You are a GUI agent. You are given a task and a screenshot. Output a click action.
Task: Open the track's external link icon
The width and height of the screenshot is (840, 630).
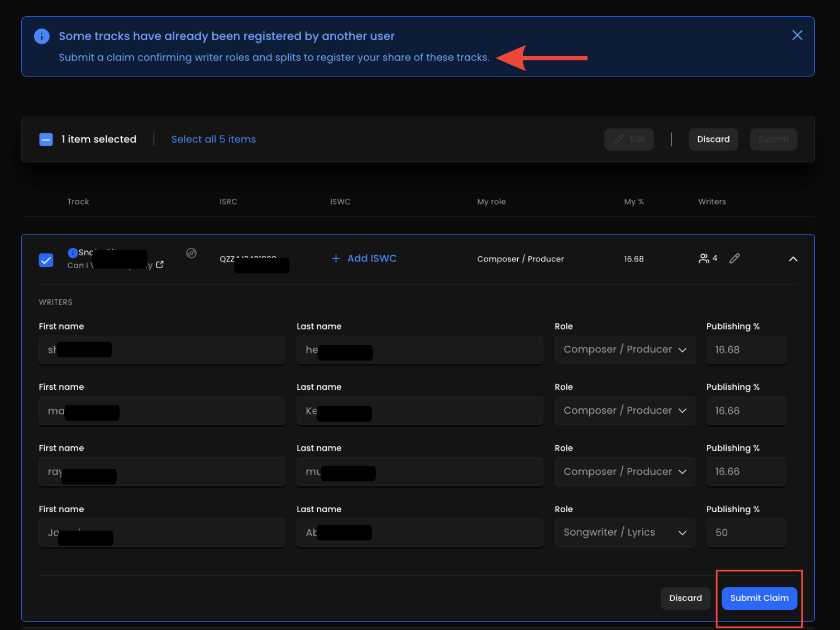click(x=160, y=265)
